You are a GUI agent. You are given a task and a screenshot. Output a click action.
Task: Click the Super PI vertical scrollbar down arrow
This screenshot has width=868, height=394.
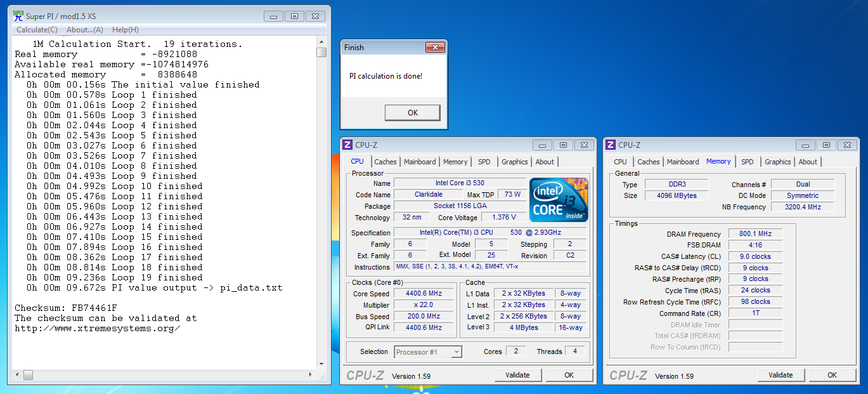pyautogui.click(x=321, y=364)
